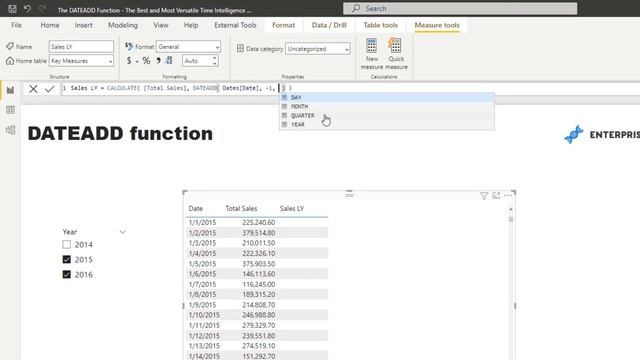Apply percentage format icon
Viewport: 640px width, 360px height.
click(147, 61)
